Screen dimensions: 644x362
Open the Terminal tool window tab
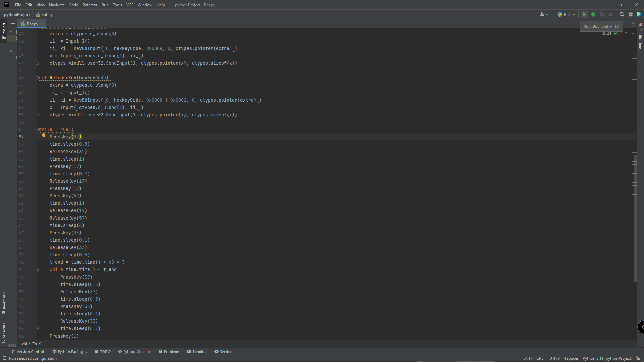pyautogui.click(x=197, y=352)
